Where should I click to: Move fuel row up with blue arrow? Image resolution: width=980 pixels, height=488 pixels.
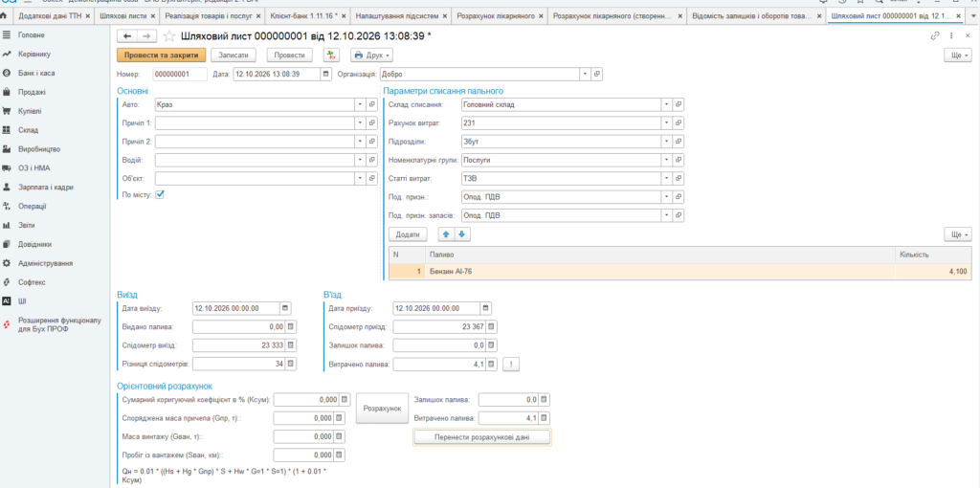(x=446, y=234)
